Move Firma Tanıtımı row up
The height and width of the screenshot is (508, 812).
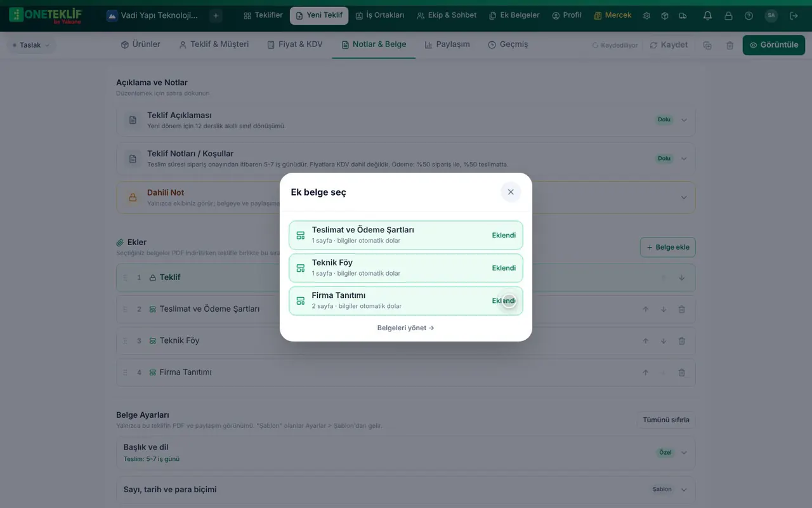[645, 373]
